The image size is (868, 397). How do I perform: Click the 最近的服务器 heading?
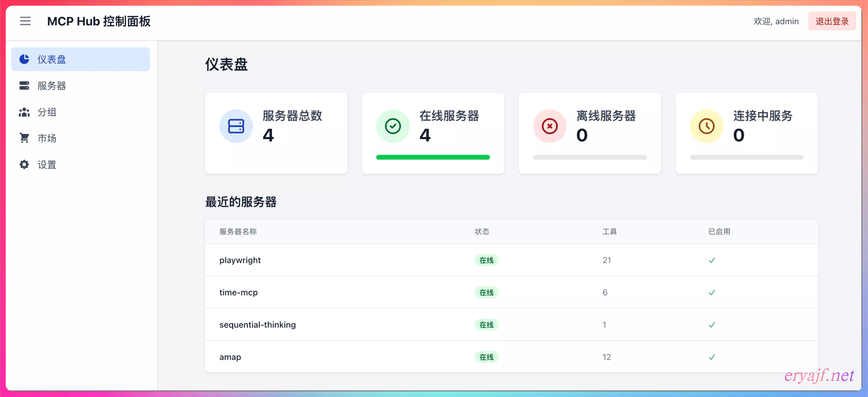point(241,202)
